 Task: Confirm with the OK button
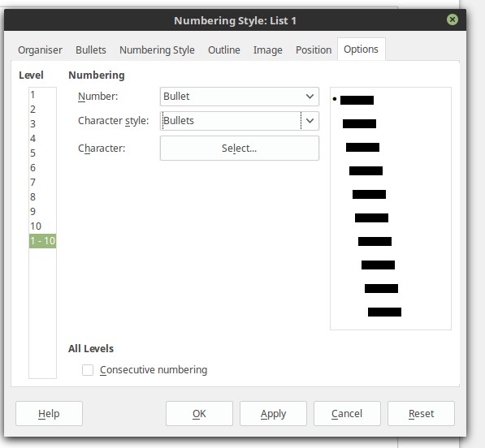[x=199, y=413]
